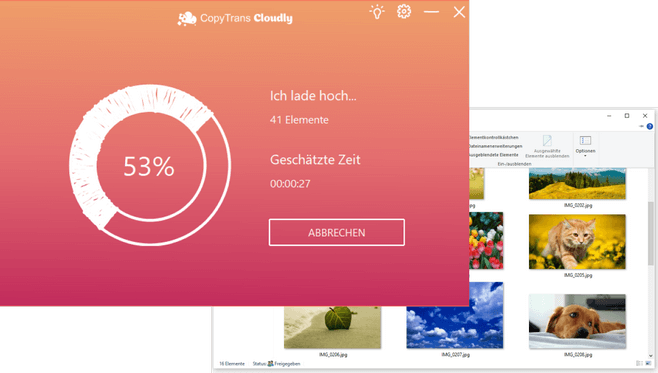This screenshot has height=373, width=658.
Task: Click 'Freigegeben' status in Explorer status bar
Action: click(287, 364)
